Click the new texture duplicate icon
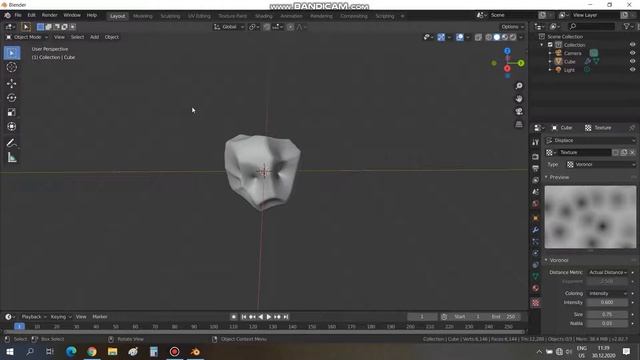Screen dimensions: 640x360 [x=624, y=152]
